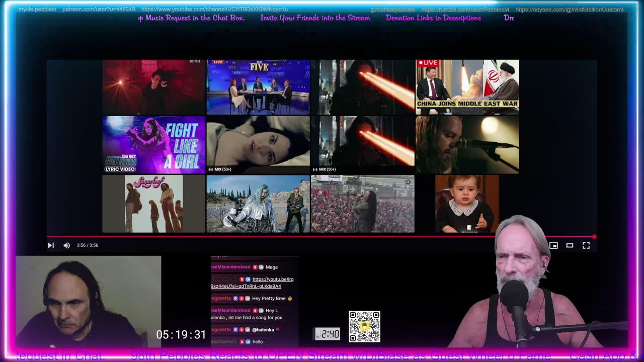Click the 05:19:31 stream timer
This screenshot has height=362, width=644.
181,335
